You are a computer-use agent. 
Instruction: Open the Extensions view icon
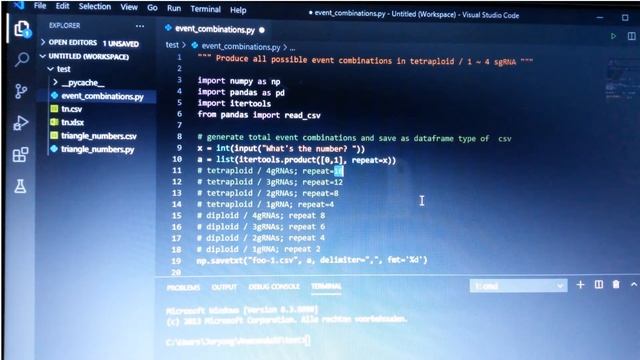[x=20, y=155]
